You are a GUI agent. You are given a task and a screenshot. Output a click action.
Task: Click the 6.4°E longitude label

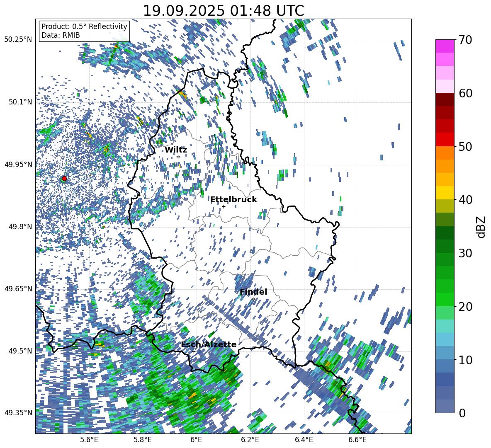tap(304, 440)
